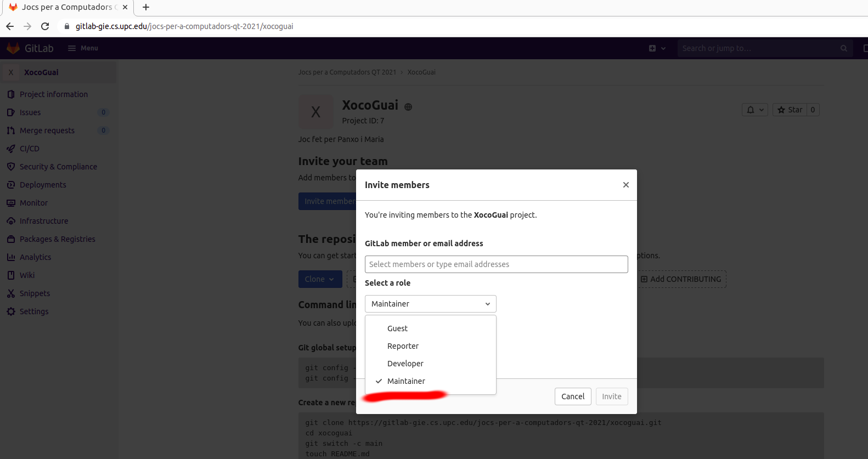868x459 pixels.
Task: Close the Jocs per a Computadors tab
Action: coord(125,7)
